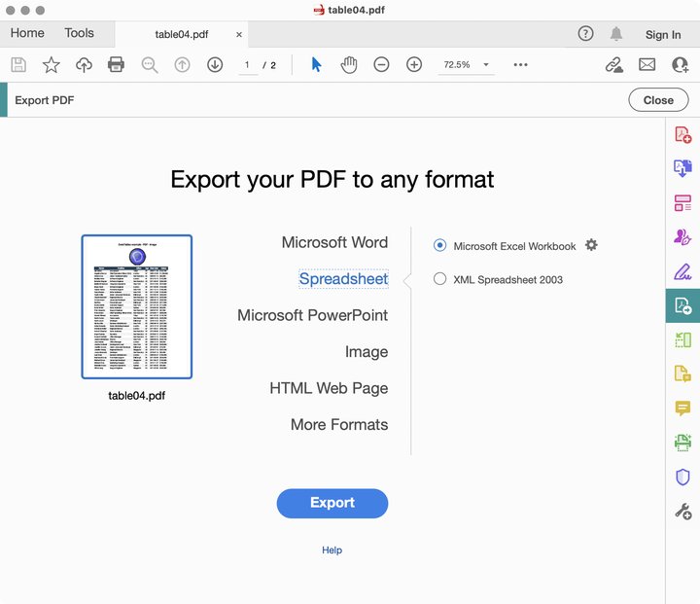Screen dimensions: 700x604
Task: Choose Microsoft PowerPoint export format
Action: pos(312,315)
